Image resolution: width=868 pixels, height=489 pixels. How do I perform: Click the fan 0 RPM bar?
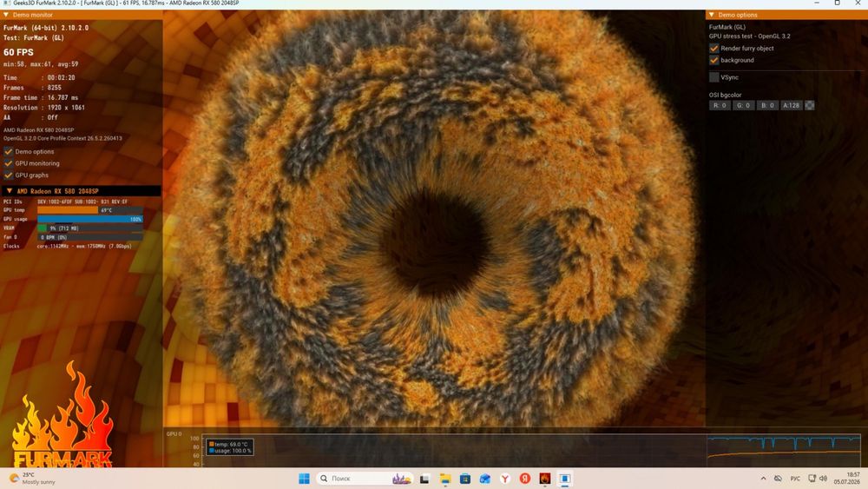pyautogui.click(x=89, y=237)
